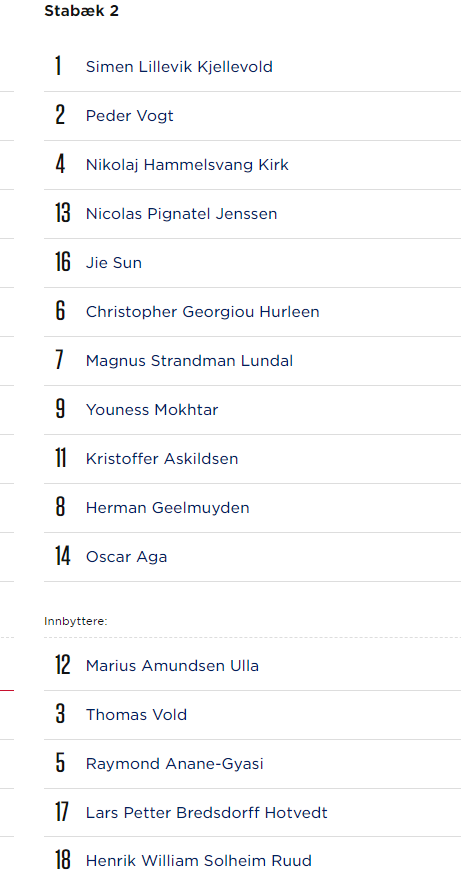The width and height of the screenshot is (461, 879).
Task: Click Herman Geelmuyden in starting eleven
Action: click(x=168, y=508)
